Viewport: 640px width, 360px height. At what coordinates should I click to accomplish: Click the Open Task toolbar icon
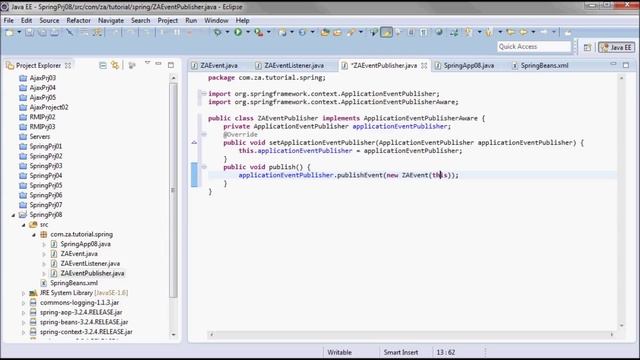[337, 32]
